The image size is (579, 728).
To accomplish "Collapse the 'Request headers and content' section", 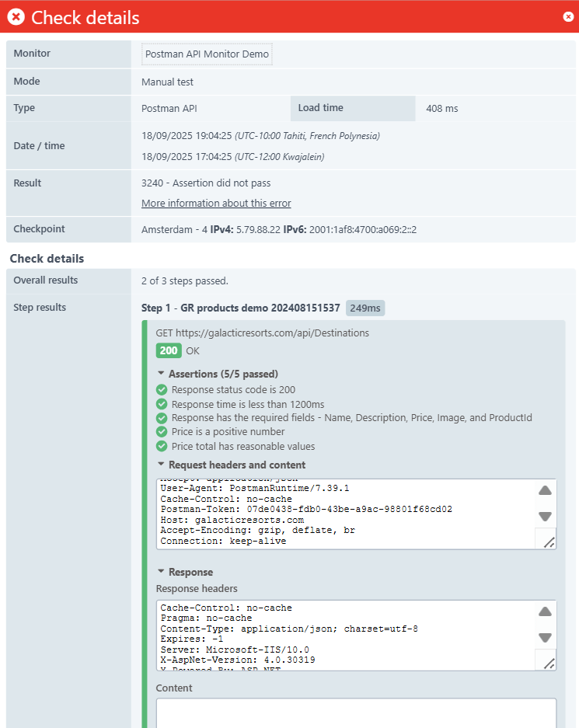I will (x=160, y=464).
